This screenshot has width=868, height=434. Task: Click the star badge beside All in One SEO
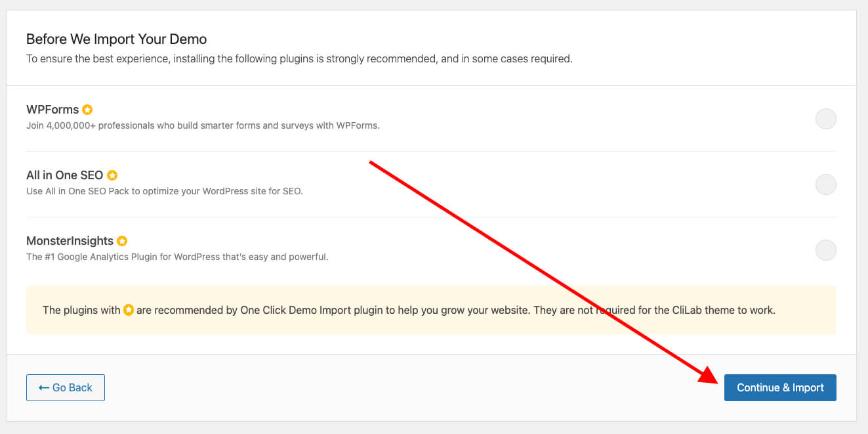112,175
